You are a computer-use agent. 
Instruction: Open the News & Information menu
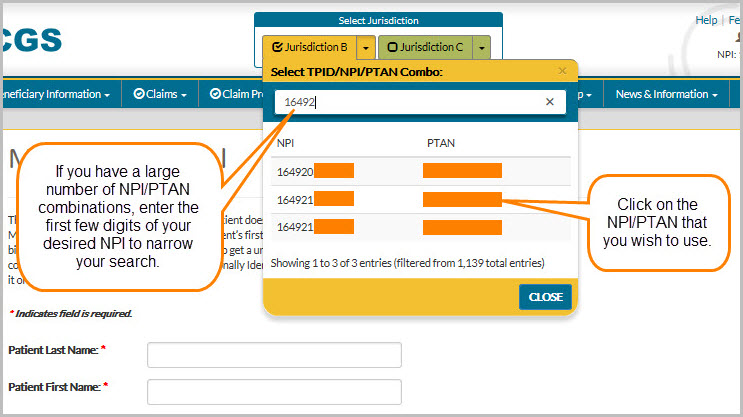666,94
